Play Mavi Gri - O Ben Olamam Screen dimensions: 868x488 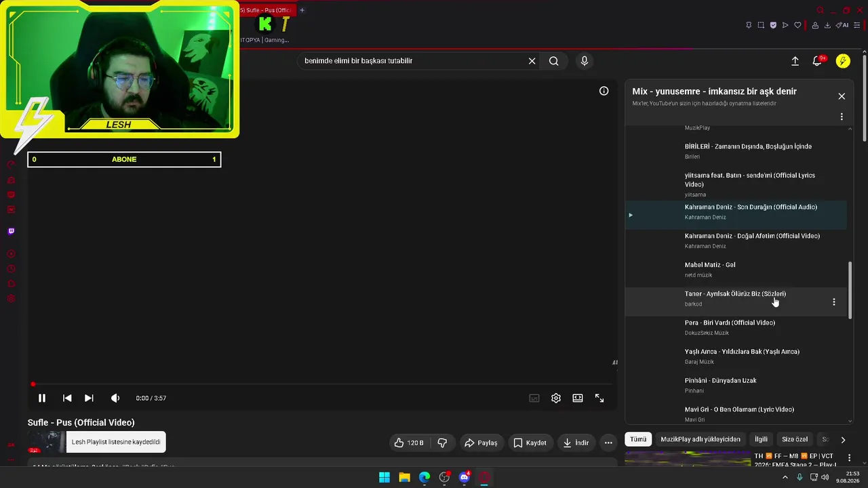pyautogui.click(x=736, y=413)
